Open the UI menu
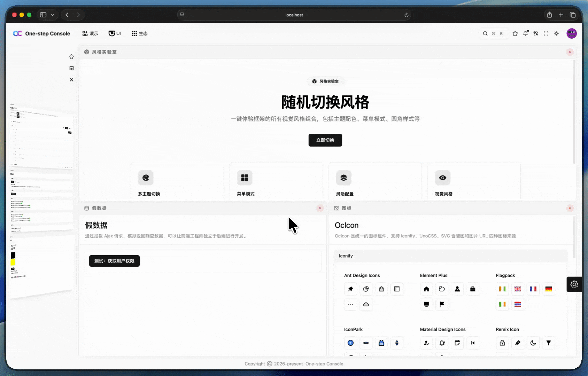588x376 pixels. click(x=115, y=33)
